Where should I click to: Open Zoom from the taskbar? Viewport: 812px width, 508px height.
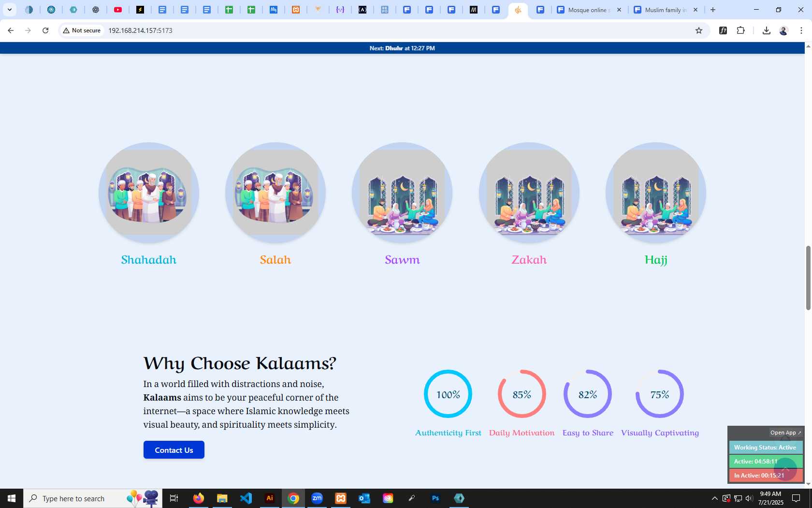[x=317, y=498]
